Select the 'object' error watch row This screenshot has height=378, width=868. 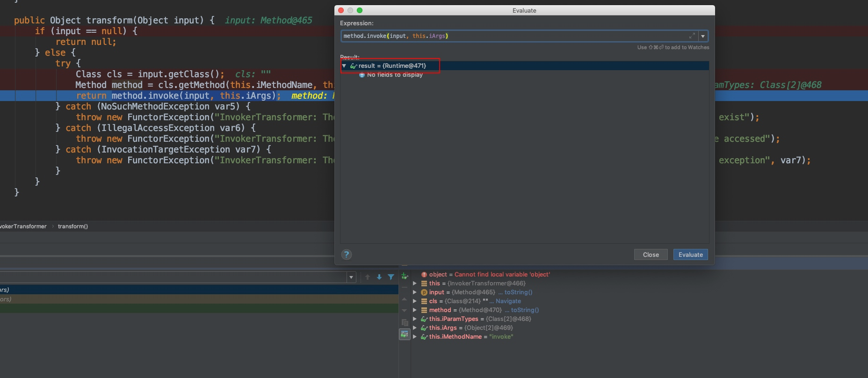click(639, 275)
